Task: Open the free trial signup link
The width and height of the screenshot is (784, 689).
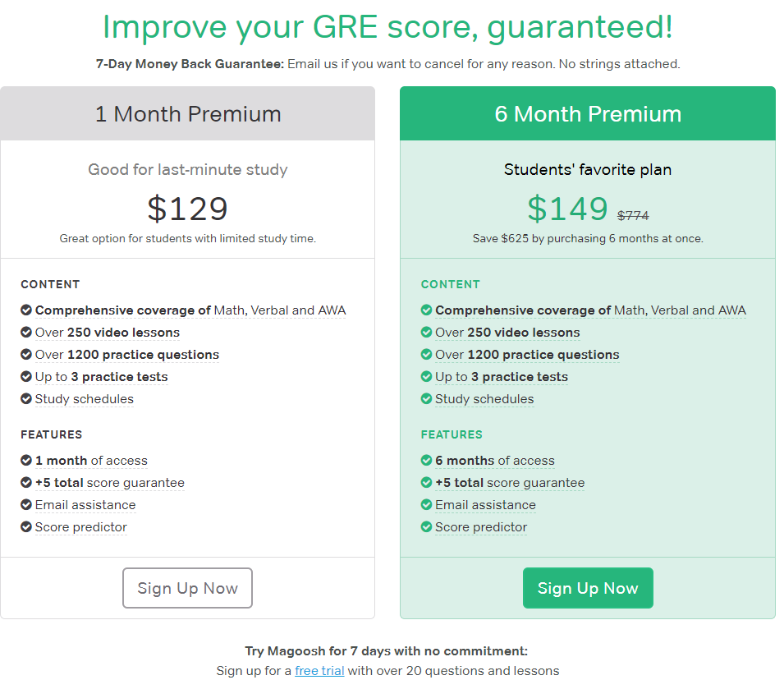Action: pyautogui.click(x=319, y=670)
